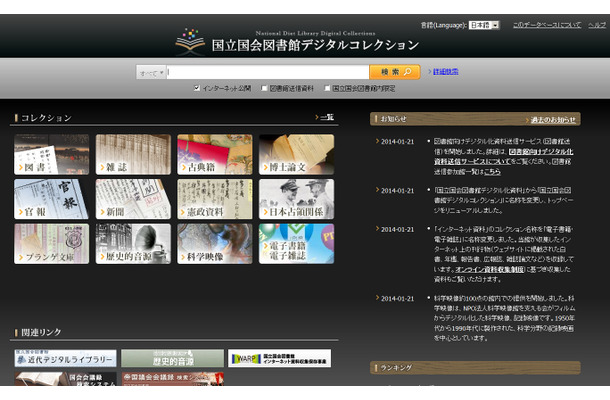Open the 憲政資料 collection tile
The width and height of the screenshot is (610, 400).
[215, 199]
